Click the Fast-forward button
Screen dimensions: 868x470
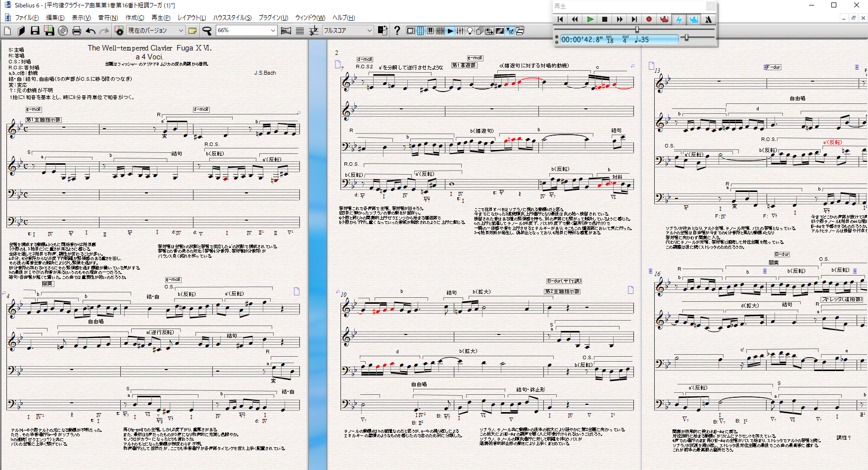[620, 19]
